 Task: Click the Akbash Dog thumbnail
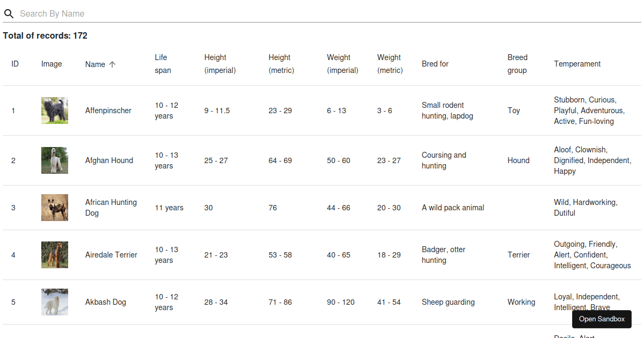pyautogui.click(x=54, y=302)
